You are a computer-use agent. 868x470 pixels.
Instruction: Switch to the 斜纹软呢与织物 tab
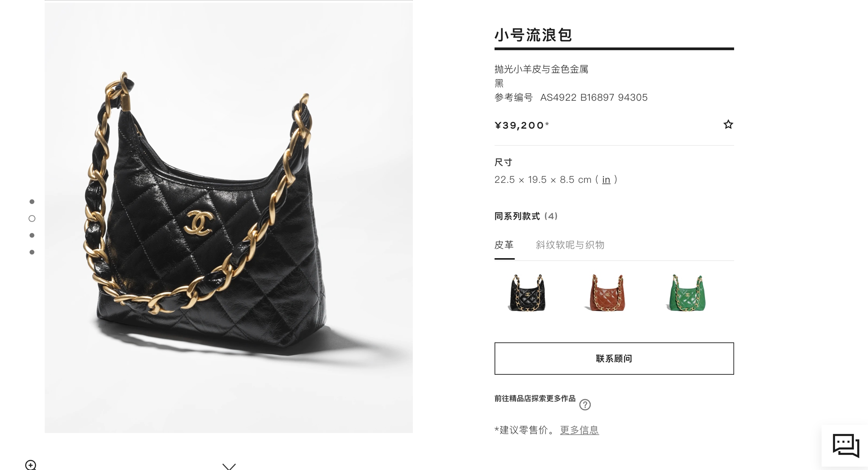pyautogui.click(x=570, y=245)
